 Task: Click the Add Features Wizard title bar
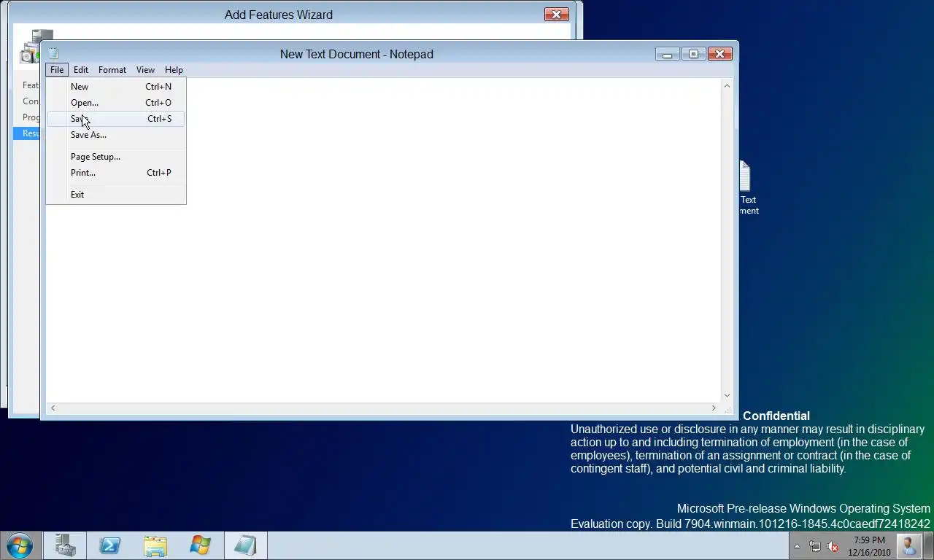point(279,15)
